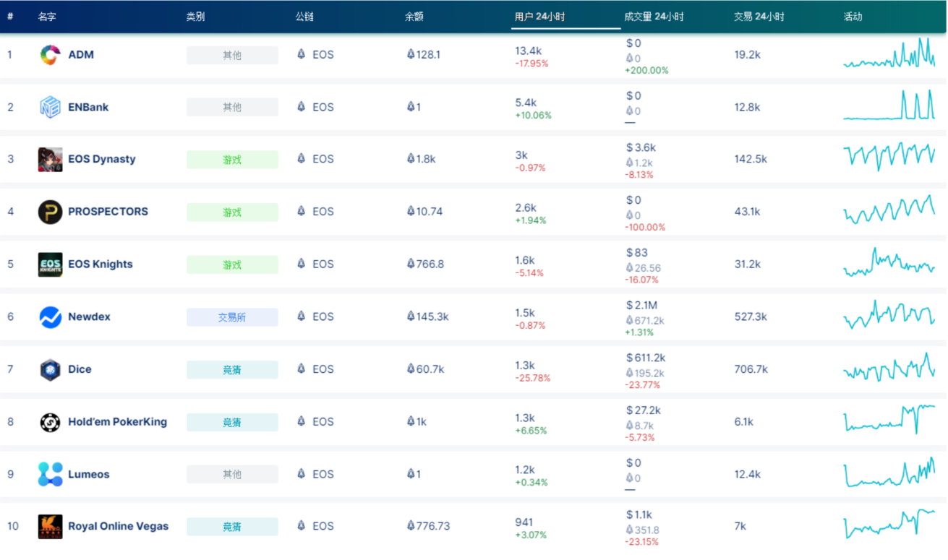Click the EOS chain icon in Newdex row
The height and width of the screenshot is (560, 948).
[x=302, y=316]
